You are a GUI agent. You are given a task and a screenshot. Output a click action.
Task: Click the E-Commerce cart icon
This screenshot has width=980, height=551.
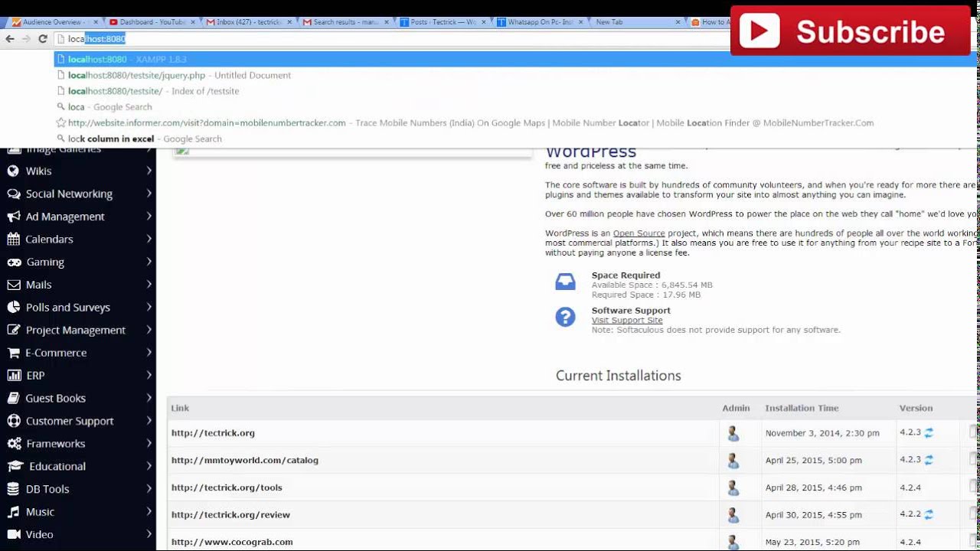point(13,353)
